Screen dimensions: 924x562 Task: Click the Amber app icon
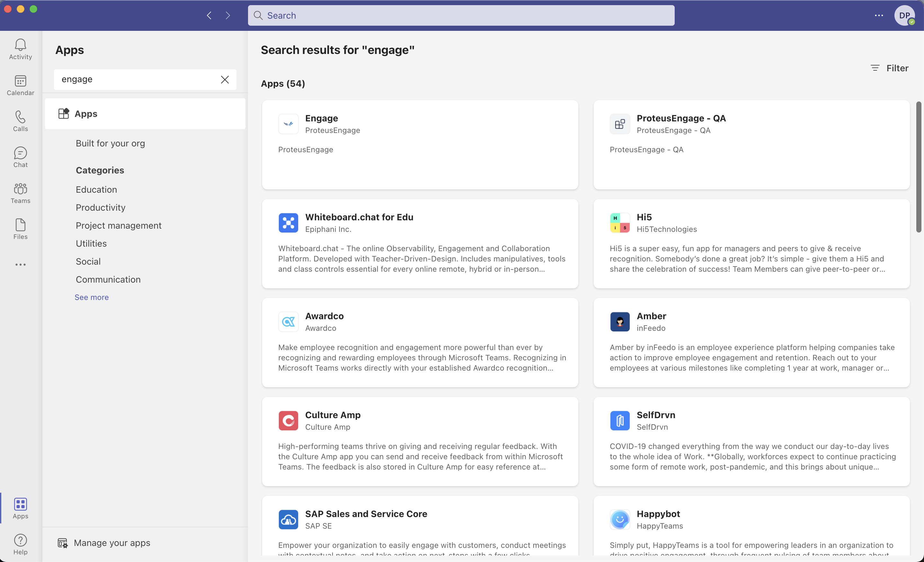tap(620, 322)
